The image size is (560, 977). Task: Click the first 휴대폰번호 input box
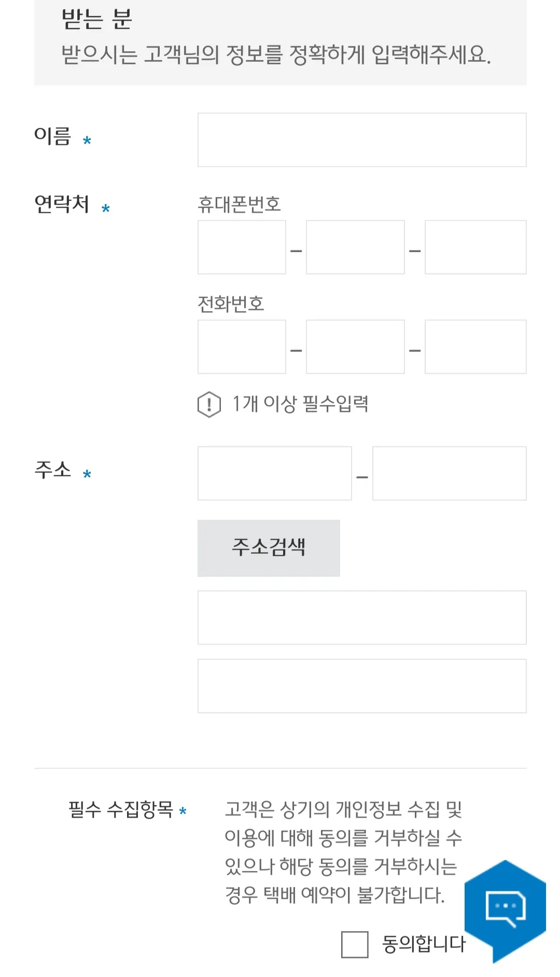pos(242,246)
